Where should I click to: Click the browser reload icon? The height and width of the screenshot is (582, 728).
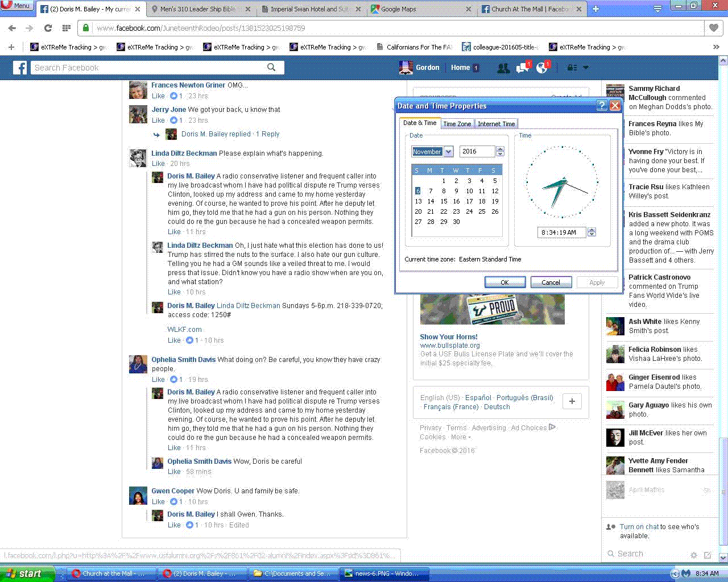pyautogui.click(x=48, y=28)
